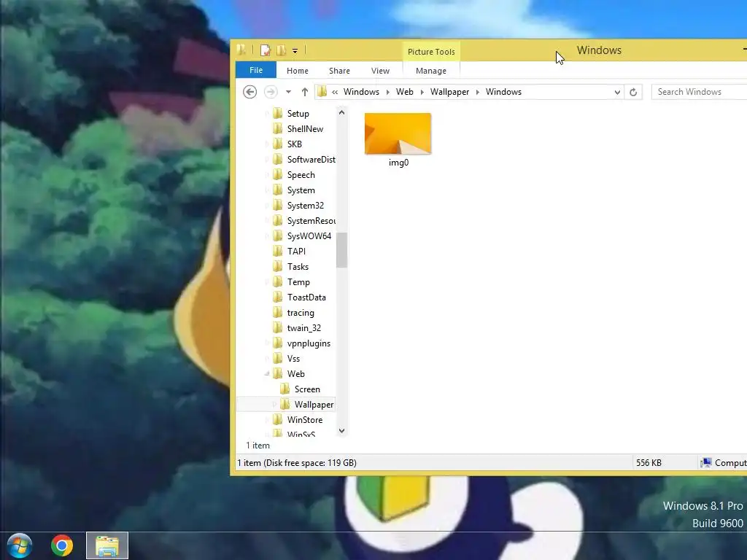Select the SysWOW64 folder in the tree
This screenshot has height=560, width=747.
[x=309, y=236]
